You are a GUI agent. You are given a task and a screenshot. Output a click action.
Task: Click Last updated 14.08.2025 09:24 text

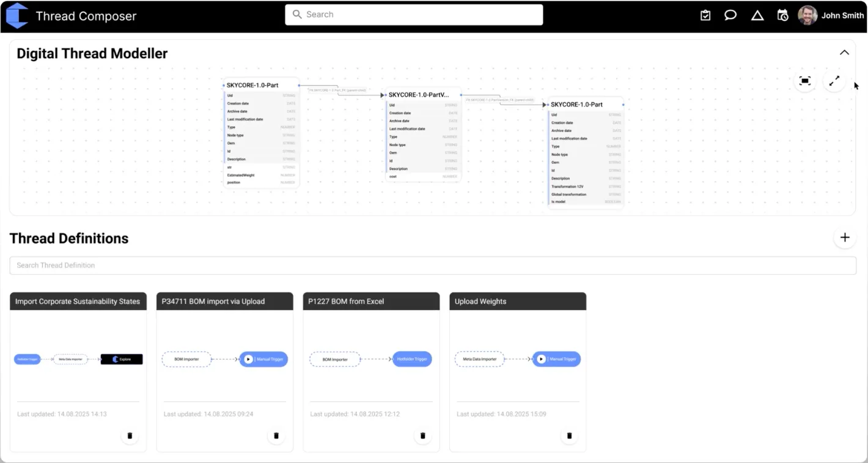pyautogui.click(x=208, y=414)
